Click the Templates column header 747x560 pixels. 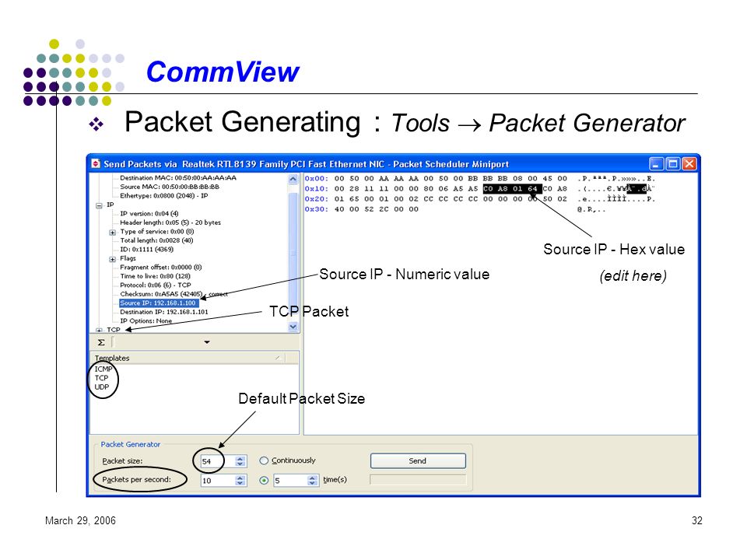pyautogui.click(x=188, y=358)
